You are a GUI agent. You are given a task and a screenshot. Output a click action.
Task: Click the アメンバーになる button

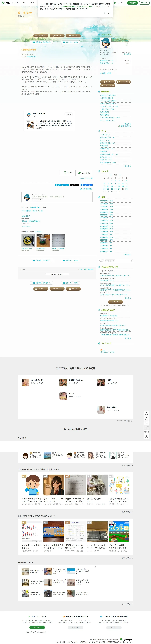[x=123, y=82]
